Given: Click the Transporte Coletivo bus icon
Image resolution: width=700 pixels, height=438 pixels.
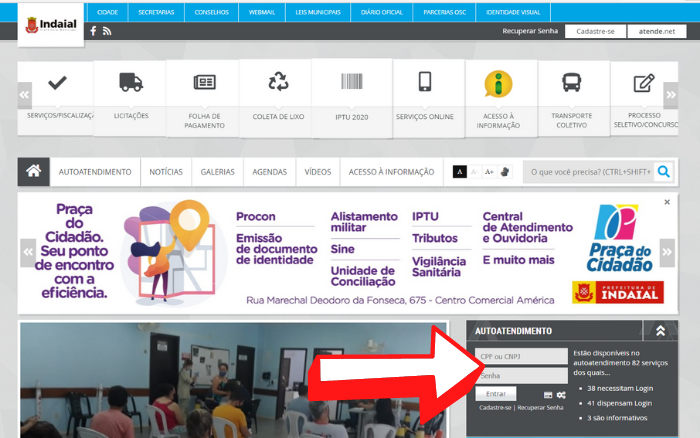Looking at the screenshot, I should (571, 83).
